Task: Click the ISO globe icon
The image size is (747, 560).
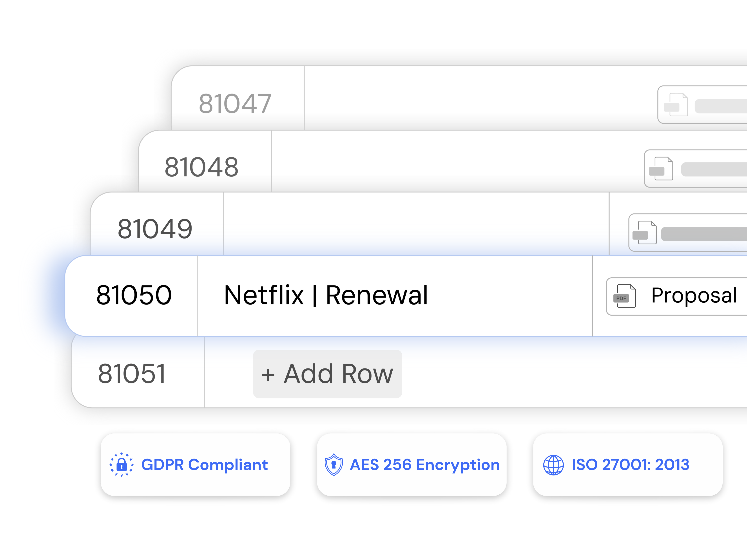Action: (553, 465)
